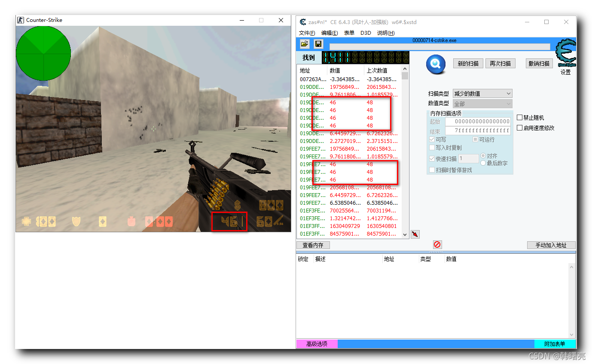Check 扫描时暂停游戏 option
Image resolution: width=592 pixels, height=364 pixels.
pyautogui.click(x=432, y=170)
